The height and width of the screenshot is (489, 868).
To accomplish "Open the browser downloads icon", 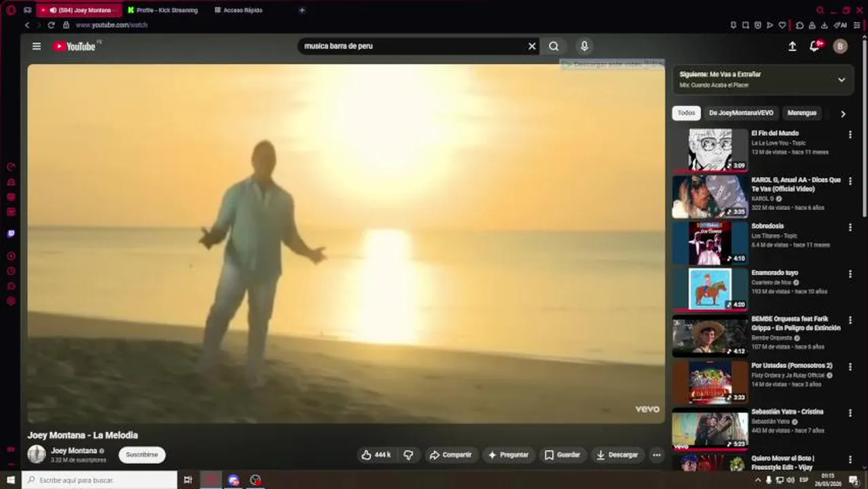I will tap(824, 25).
